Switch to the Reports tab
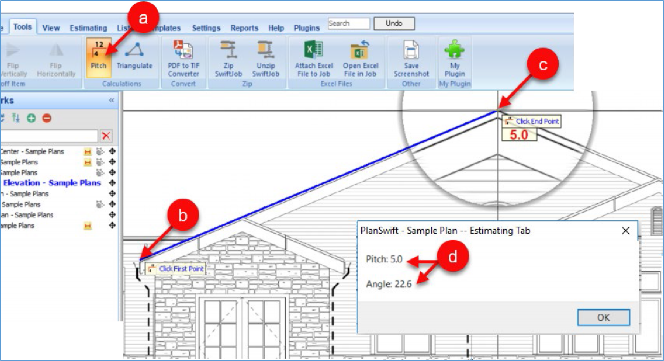664x361 pixels. pyautogui.click(x=244, y=28)
